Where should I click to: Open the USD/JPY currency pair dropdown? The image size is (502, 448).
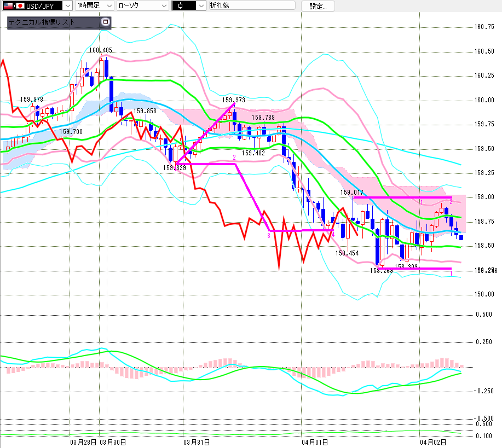(x=67, y=5)
